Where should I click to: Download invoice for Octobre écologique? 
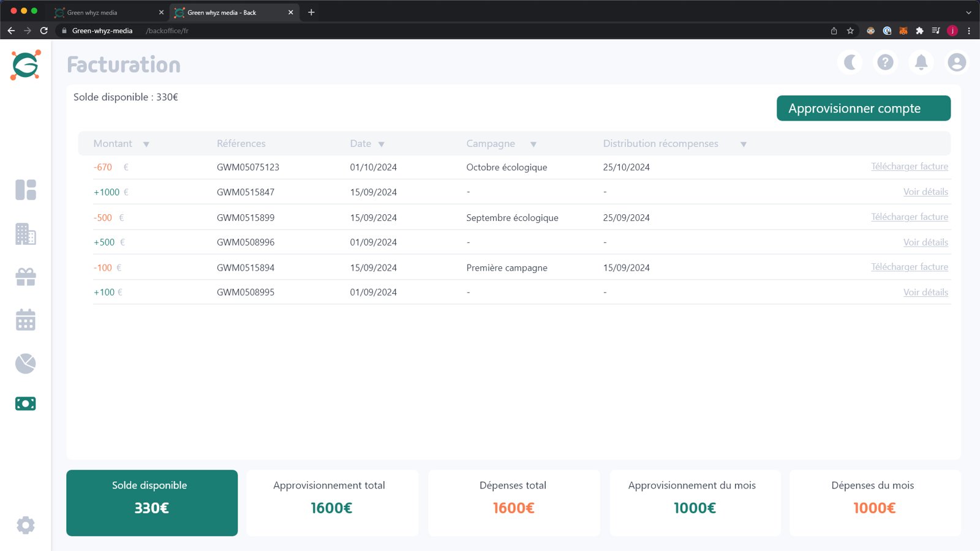pos(910,167)
